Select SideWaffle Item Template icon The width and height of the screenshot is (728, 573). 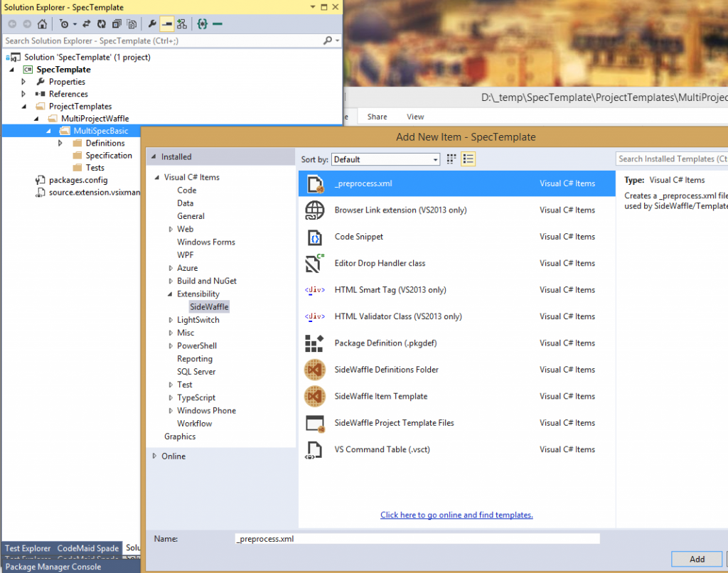[314, 396]
